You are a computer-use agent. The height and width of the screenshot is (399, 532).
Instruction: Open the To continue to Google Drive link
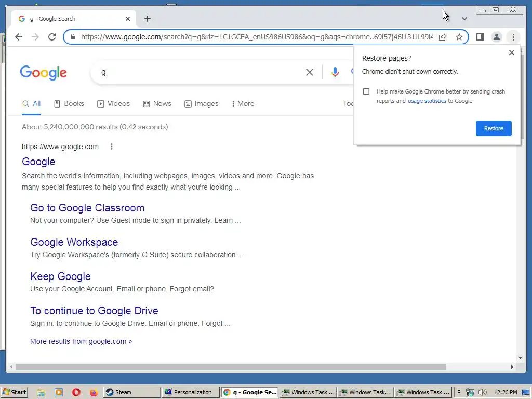point(94,311)
